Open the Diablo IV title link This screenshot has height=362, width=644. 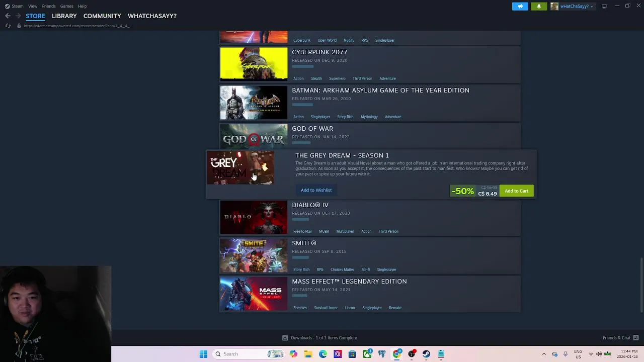[x=310, y=205]
